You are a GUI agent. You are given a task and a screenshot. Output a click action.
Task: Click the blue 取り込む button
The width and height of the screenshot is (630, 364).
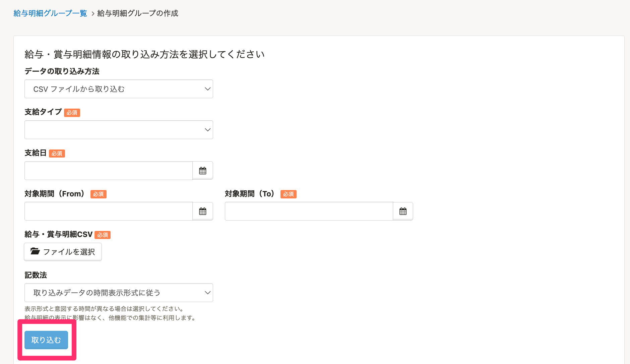46,340
